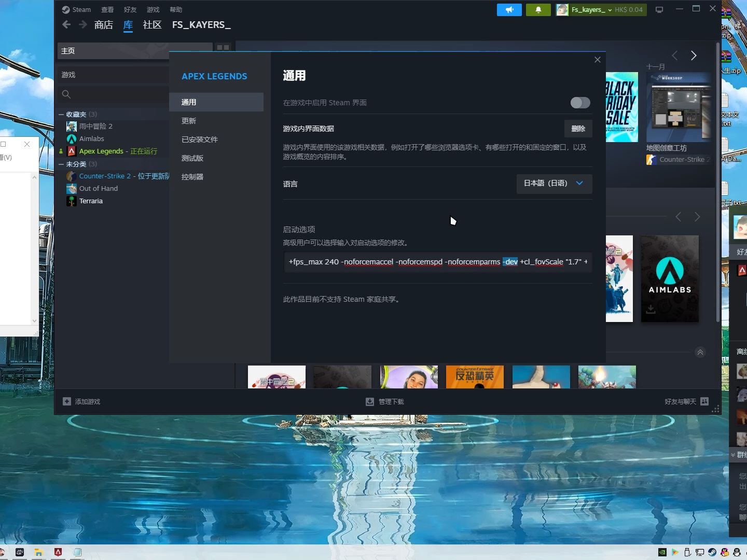Click 好友与聊天 in the bottom bar
The height and width of the screenshot is (560, 747).
[686, 401]
